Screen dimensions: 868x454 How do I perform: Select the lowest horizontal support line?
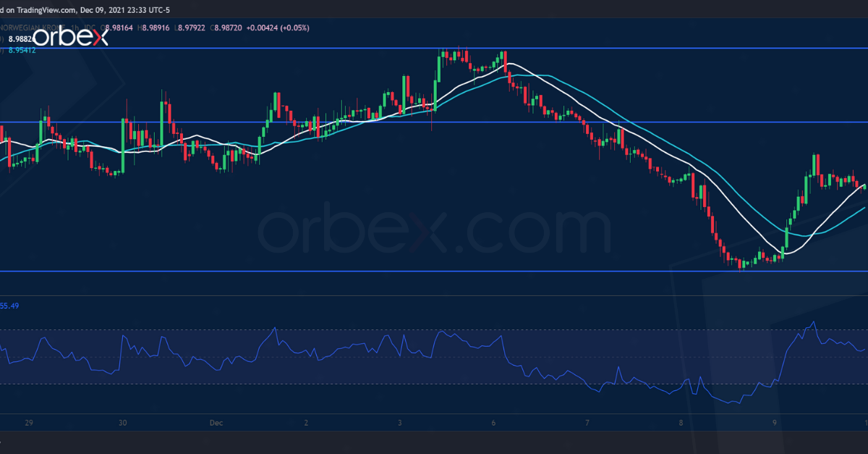(434, 272)
